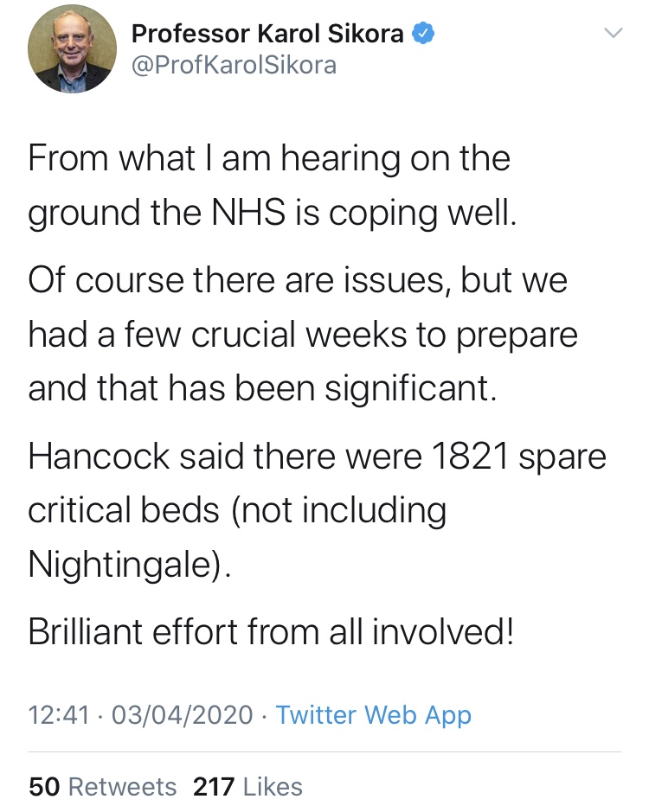Viewport: 649px width, 812px height.
Task: Select the 'NHS is coping well' paragraph
Action: (x=272, y=185)
